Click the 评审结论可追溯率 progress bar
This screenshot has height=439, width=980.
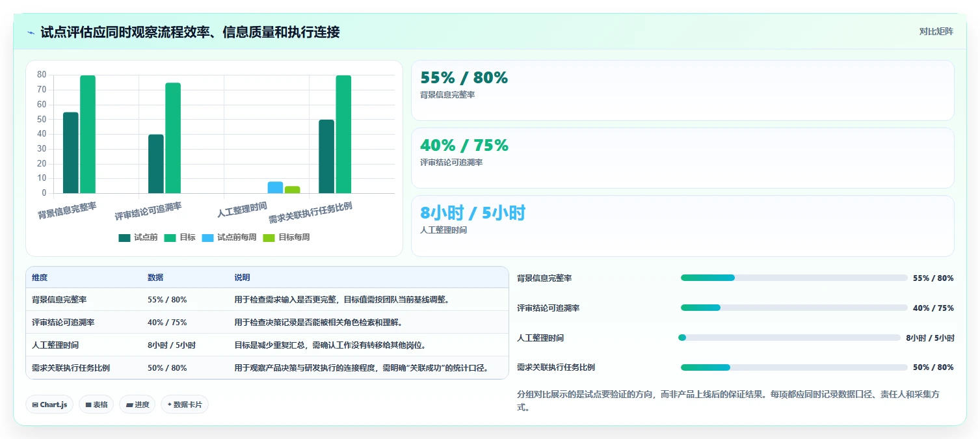(x=794, y=308)
